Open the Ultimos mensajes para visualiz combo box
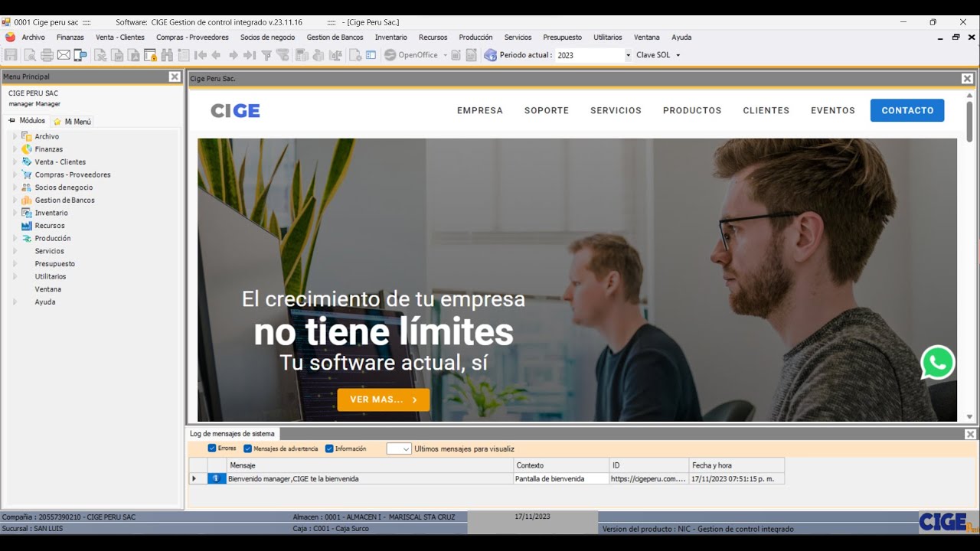 click(399, 449)
